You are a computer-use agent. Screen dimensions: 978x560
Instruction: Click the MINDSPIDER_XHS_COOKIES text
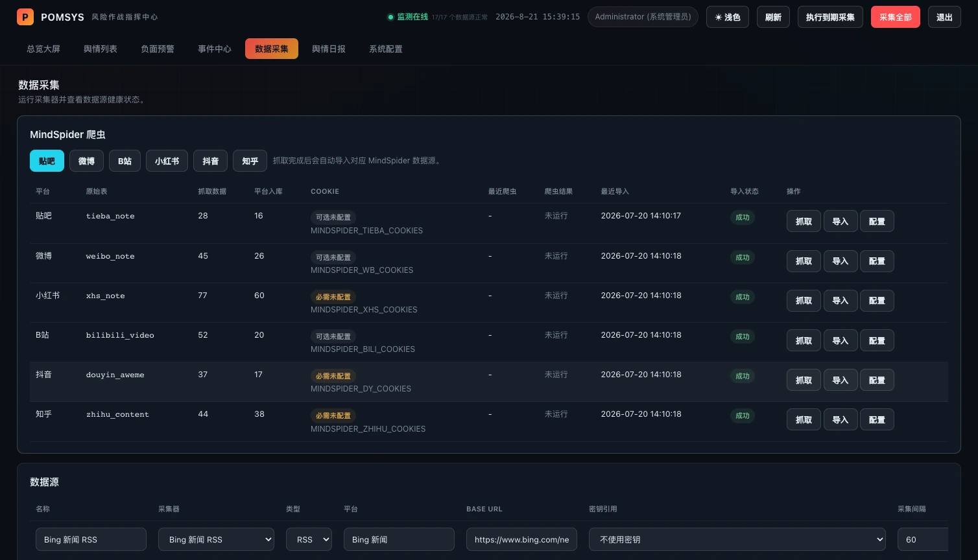click(x=364, y=309)
